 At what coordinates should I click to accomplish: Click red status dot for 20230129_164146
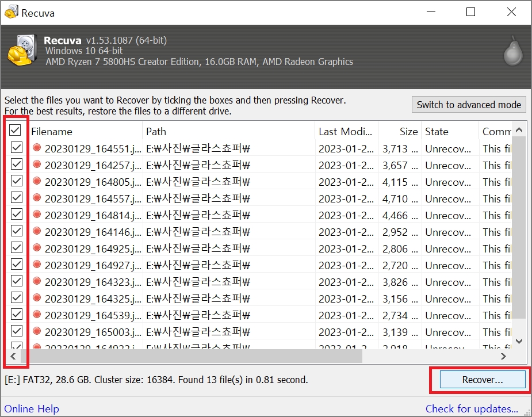coord(37,231)
